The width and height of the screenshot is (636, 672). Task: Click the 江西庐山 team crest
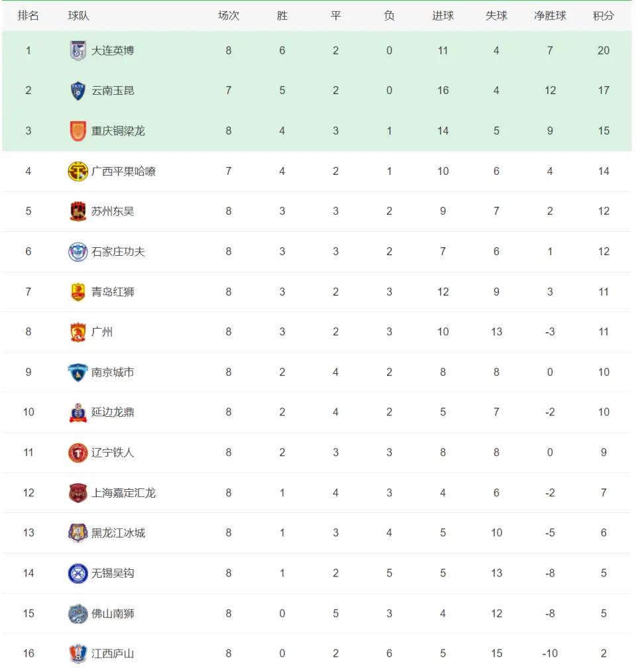pos(78,653)
